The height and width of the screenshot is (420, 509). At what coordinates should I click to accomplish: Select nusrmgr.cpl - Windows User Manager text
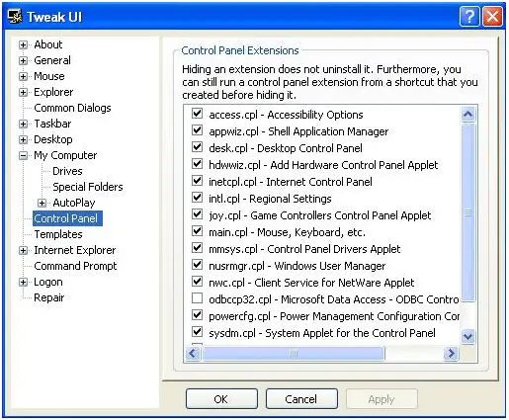(297, 266)
